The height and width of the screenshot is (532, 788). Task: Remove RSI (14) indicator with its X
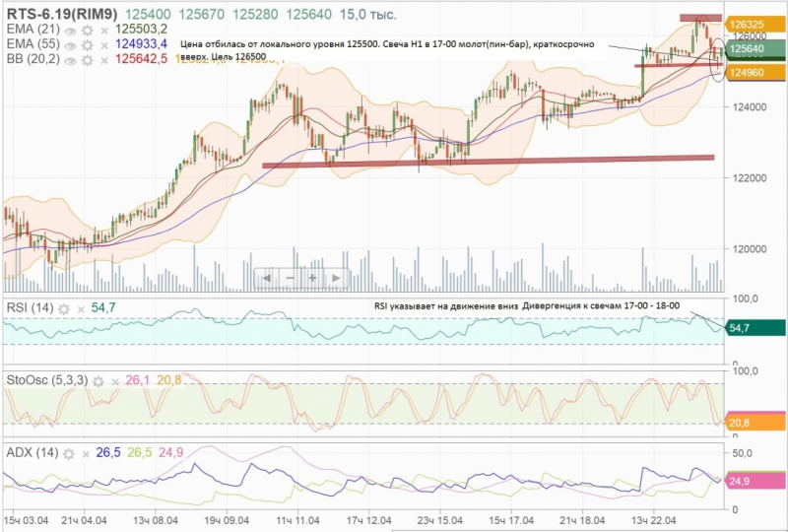tap(81, 309)
